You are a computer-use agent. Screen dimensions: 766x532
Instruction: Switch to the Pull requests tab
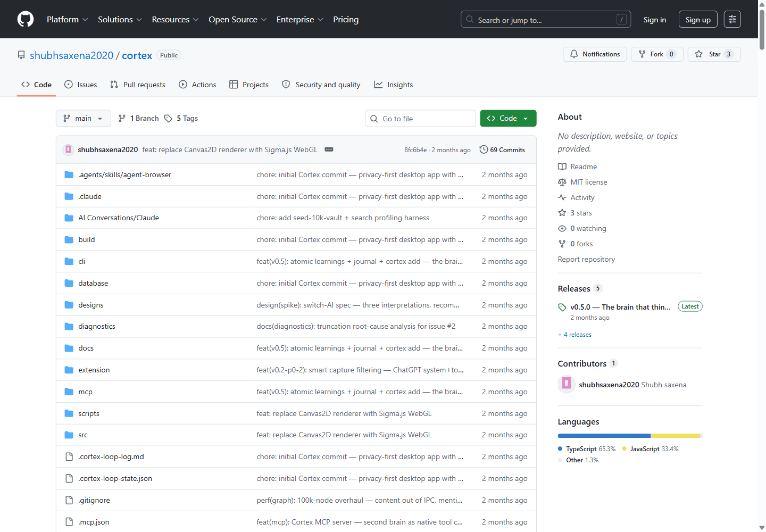(x=138, y=85)
